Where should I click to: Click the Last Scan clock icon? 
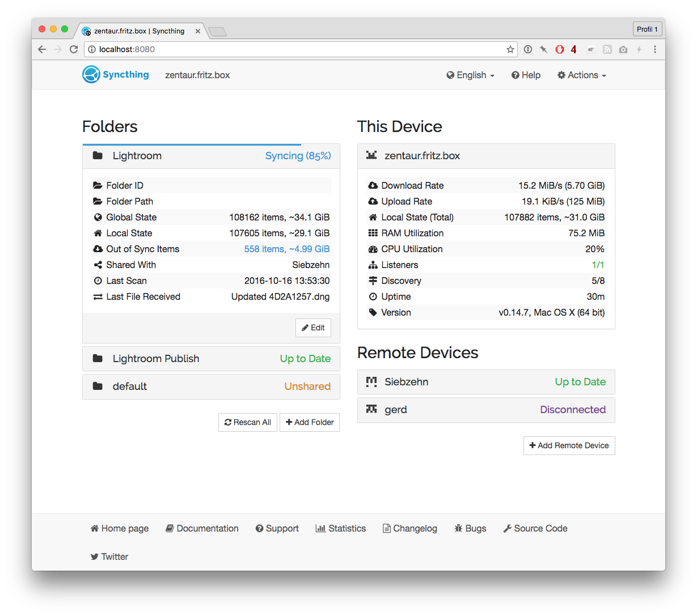pos(98,281)
